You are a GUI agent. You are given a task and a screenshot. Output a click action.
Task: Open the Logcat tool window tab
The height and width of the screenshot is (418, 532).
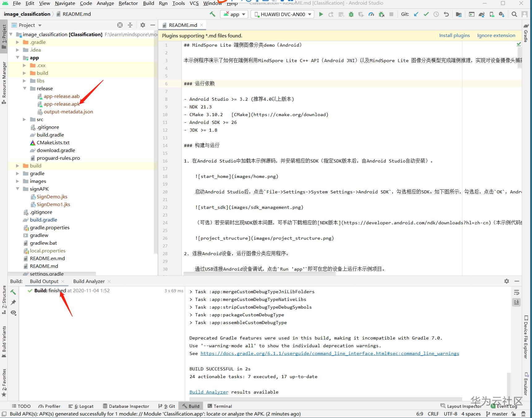81,406
